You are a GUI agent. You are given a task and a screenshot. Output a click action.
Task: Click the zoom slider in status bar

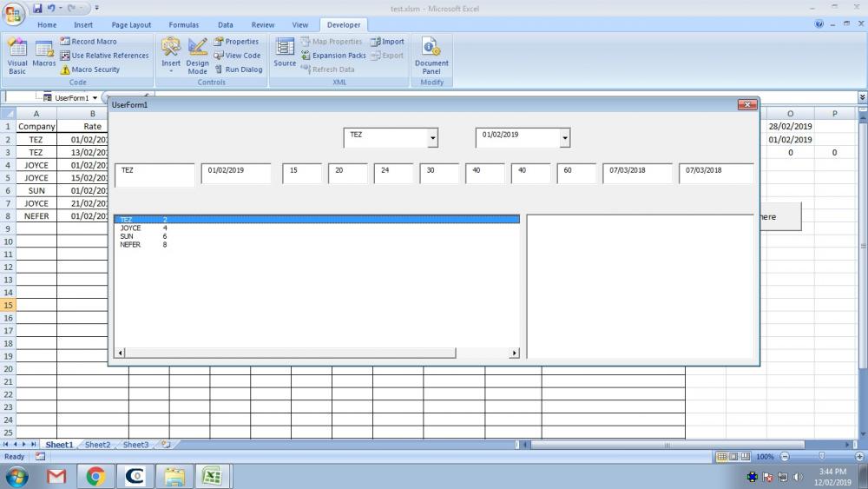822,457
